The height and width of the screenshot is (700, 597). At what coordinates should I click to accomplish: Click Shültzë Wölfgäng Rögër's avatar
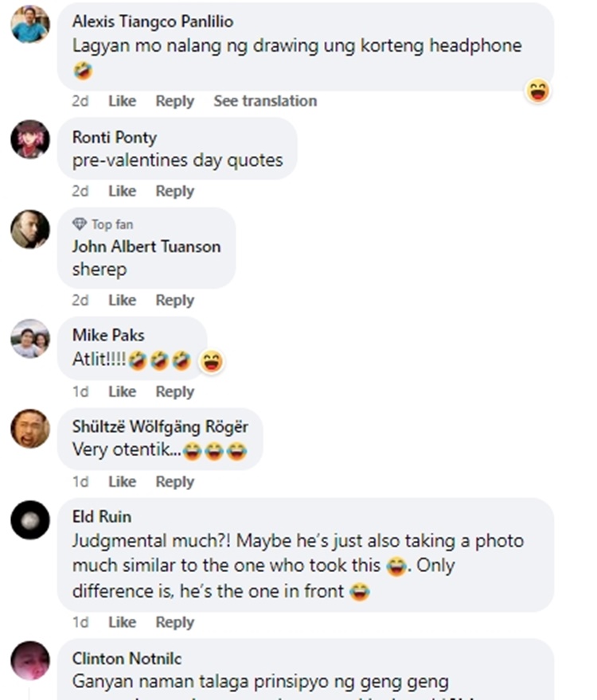[30, 430]
